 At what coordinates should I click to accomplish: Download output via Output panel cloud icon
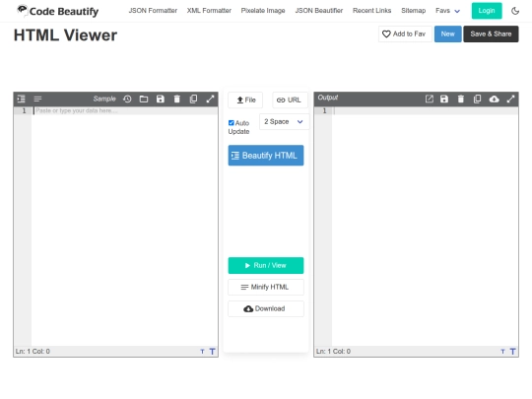(494, 99)
